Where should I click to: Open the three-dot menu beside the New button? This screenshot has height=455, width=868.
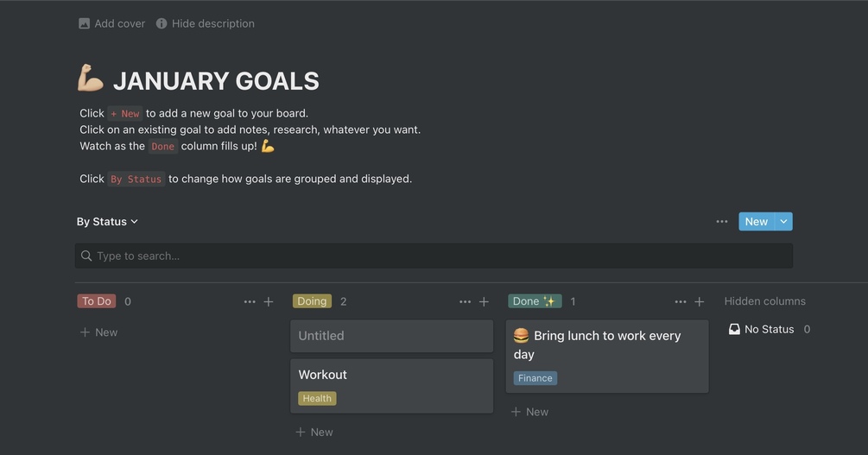point(722,222)
